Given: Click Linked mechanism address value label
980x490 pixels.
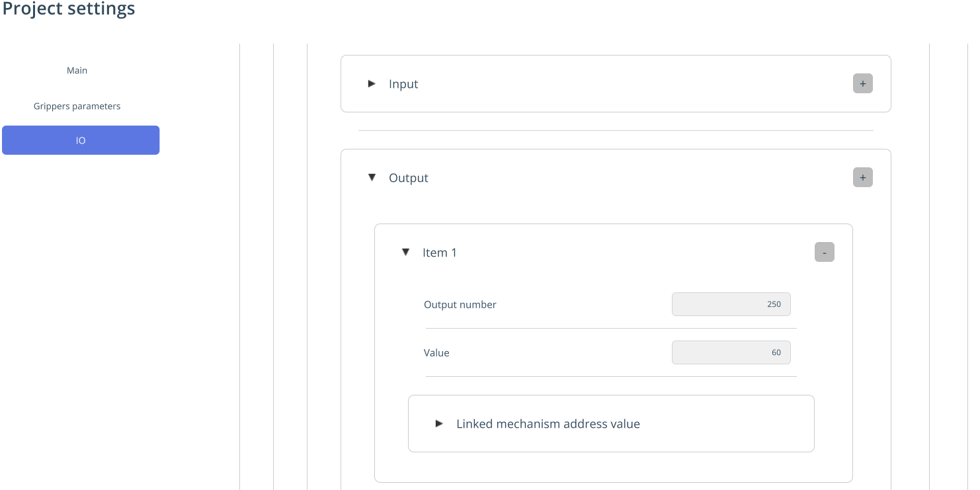Looking at the screenshot, I should tap(548, 424).
